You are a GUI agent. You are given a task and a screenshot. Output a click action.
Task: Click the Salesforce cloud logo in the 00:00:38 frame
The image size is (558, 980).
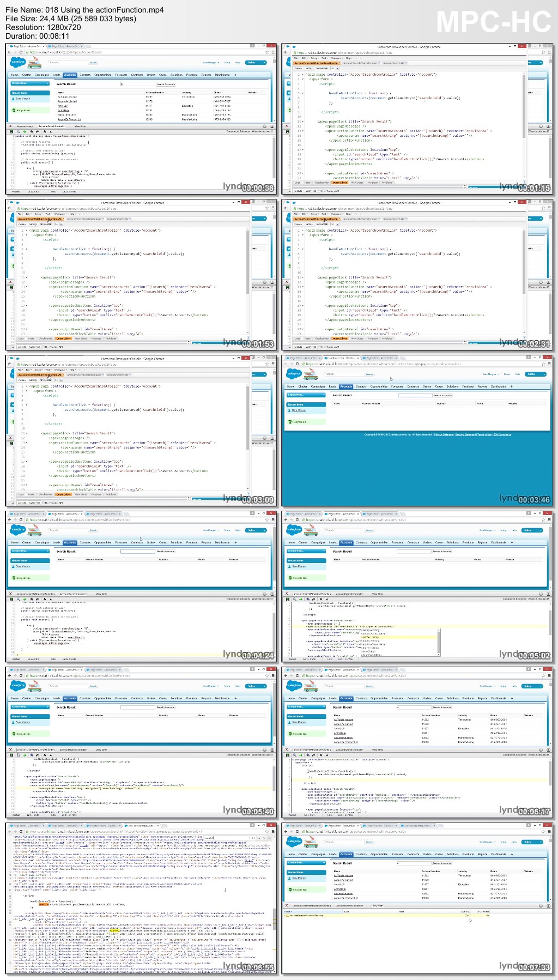click(18, 62)
